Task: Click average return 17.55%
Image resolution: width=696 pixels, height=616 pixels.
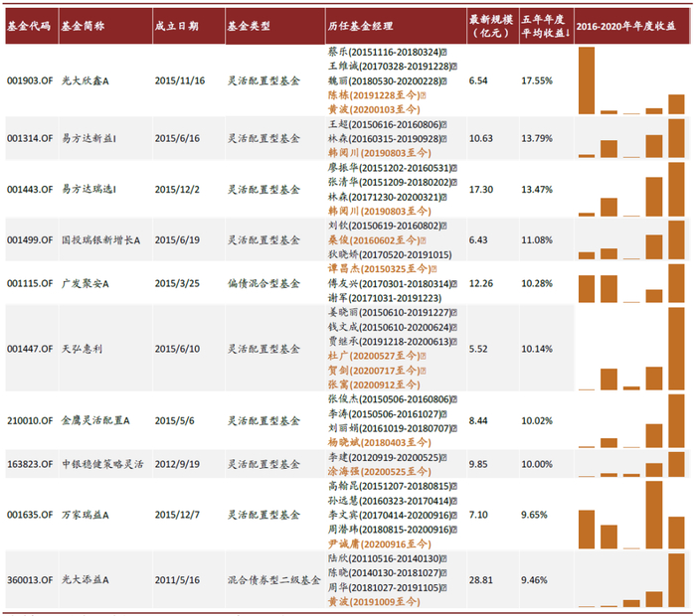Action: 537,80
